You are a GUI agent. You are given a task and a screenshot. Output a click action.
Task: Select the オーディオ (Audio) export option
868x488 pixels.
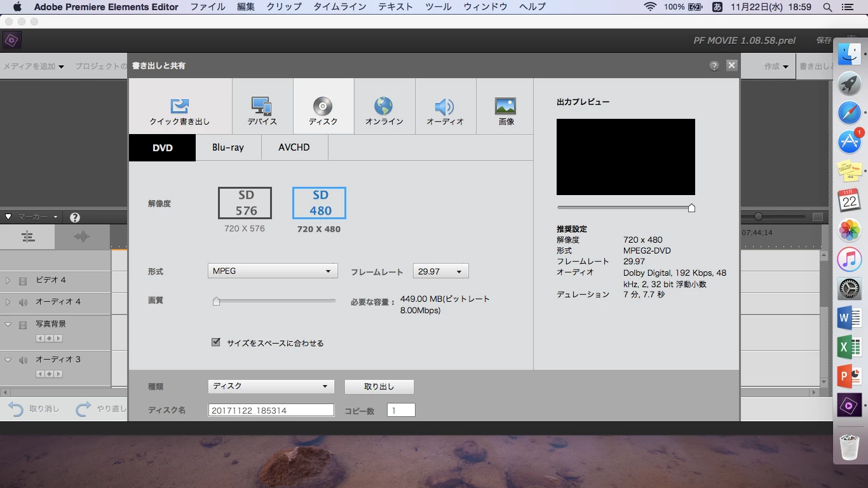[x=445, y=106]
